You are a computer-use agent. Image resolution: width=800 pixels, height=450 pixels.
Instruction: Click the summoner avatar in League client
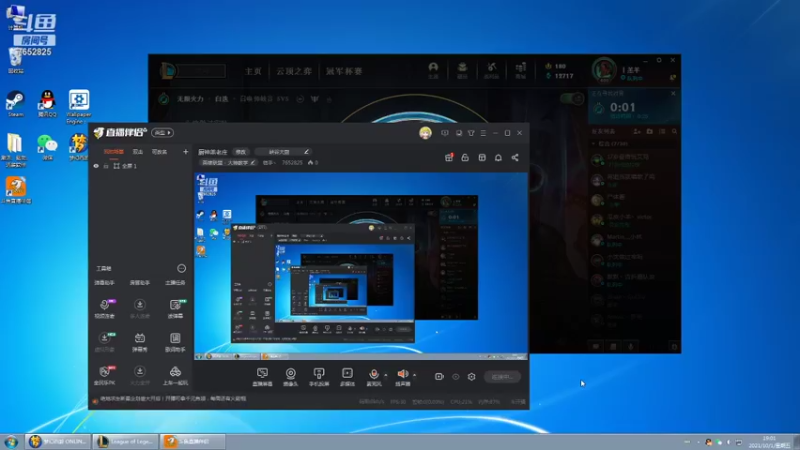click(x=604, y=70)
